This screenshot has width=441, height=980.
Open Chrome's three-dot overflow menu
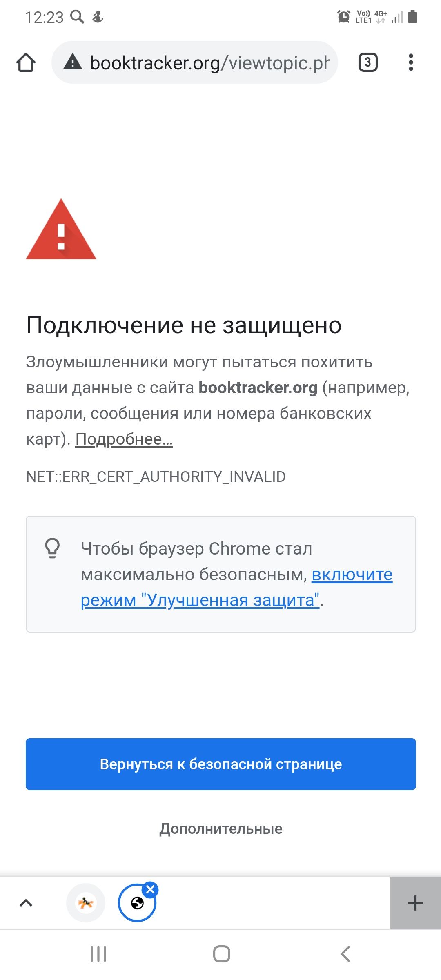pos(411,62)
